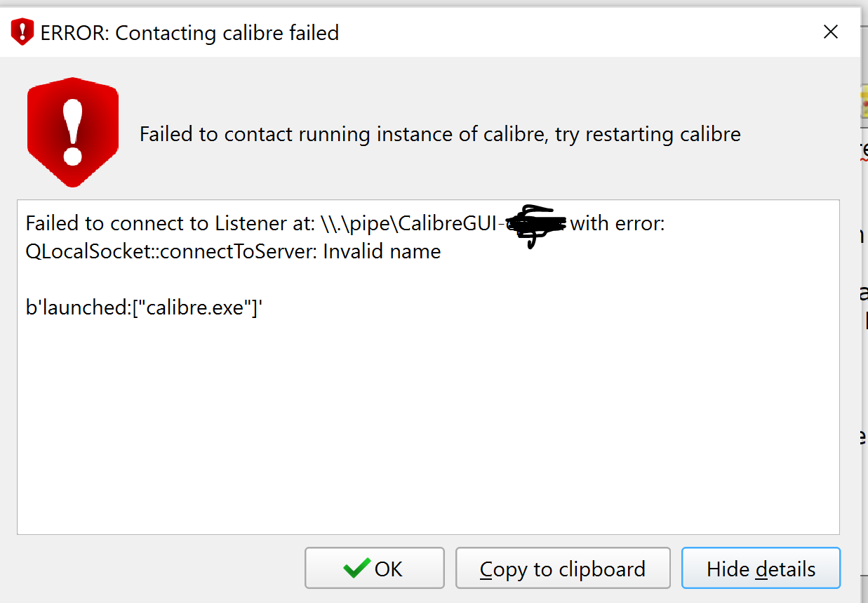Click the '\\.\pipe\CalibreGUI-' pipe path text
Screen dimensions: 868x603
click(x=410, y=224)
